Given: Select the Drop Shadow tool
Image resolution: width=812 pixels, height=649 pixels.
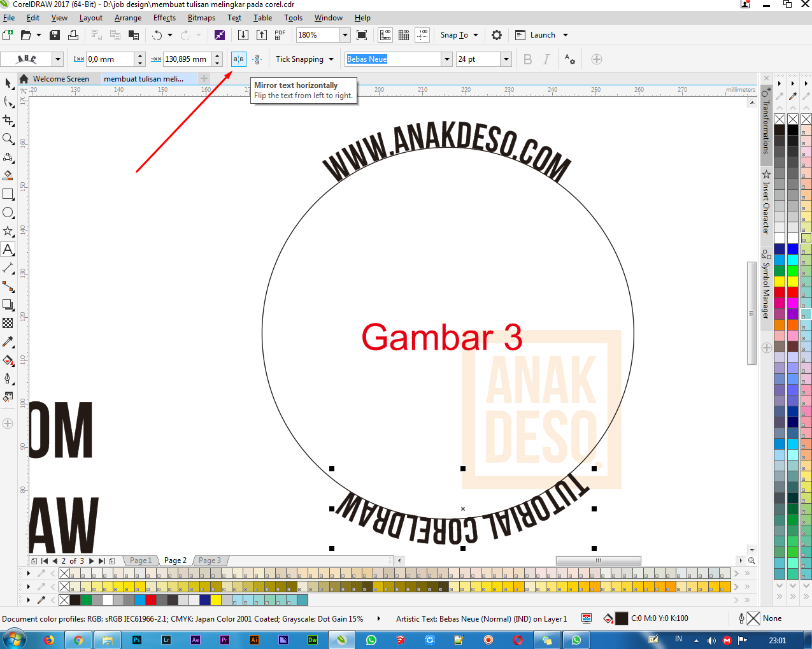Looking at the screenshot, I should point(8,305).
